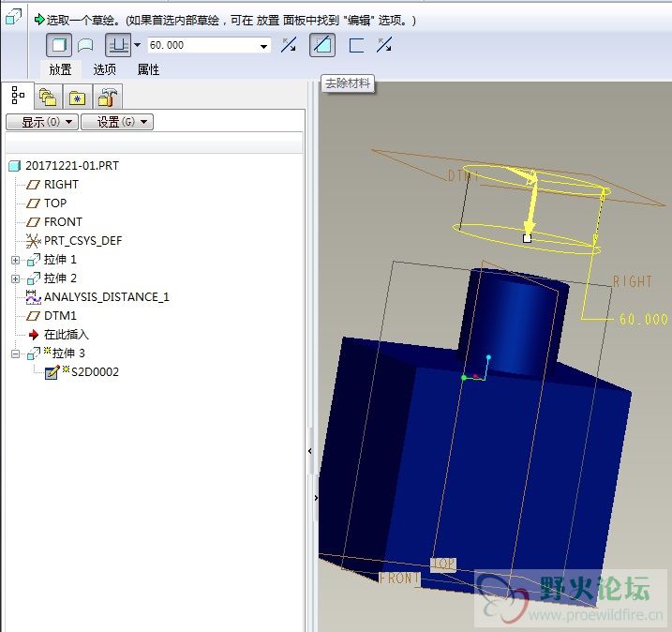Click the DTM1 plane icon in tree
The height and width of the screenshot is (632, 672).
(x=33, y=316)
